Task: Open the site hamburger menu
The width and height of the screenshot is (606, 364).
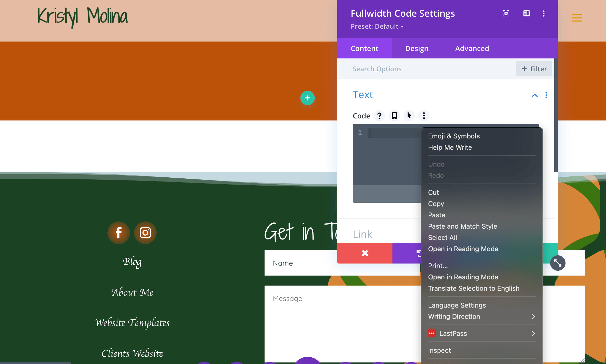Action: [577, 18]
